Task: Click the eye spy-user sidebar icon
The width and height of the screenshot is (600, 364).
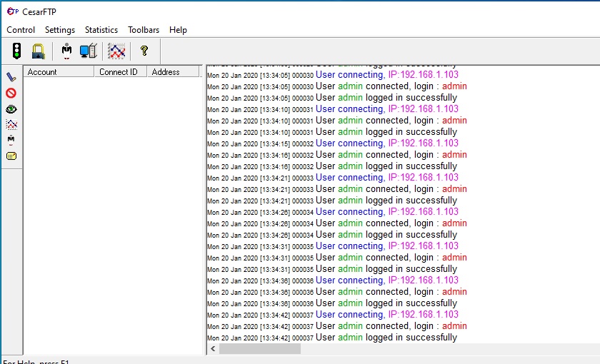Action: click(11, 109)
